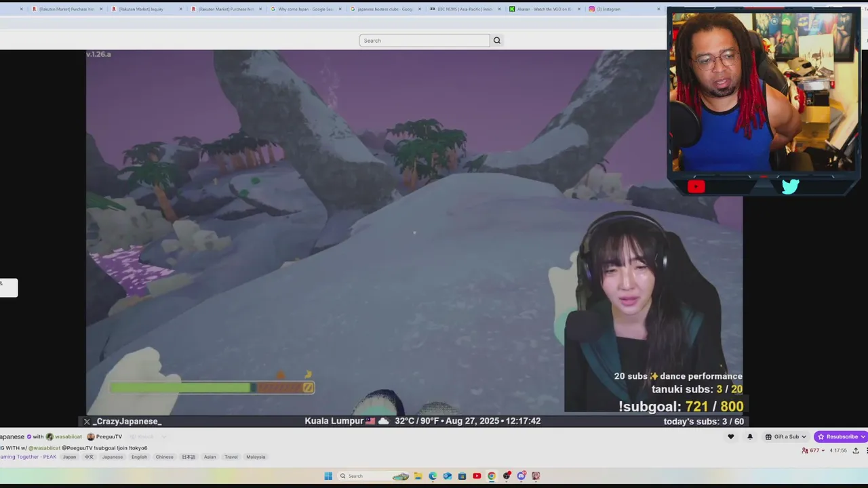Viewport: 868px width, 488px height.
Task: Focus the Twitch search input field
Action: pos(425,41)
